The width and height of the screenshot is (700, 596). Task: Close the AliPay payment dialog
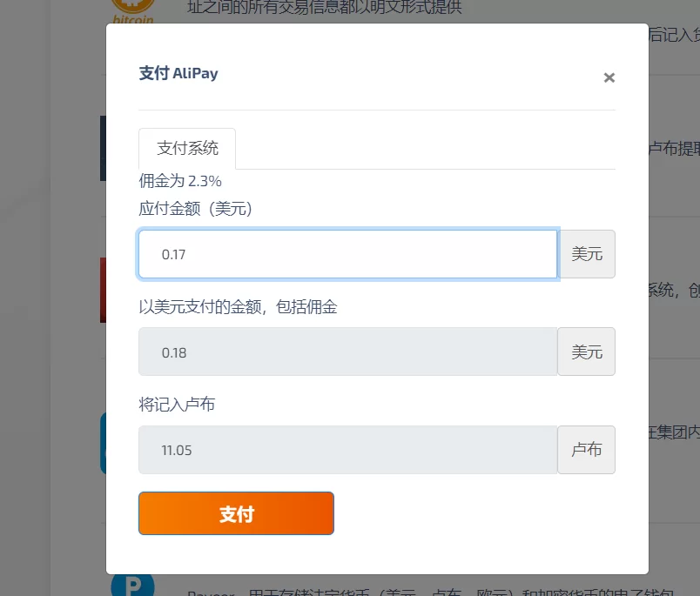tap(609, 77)
